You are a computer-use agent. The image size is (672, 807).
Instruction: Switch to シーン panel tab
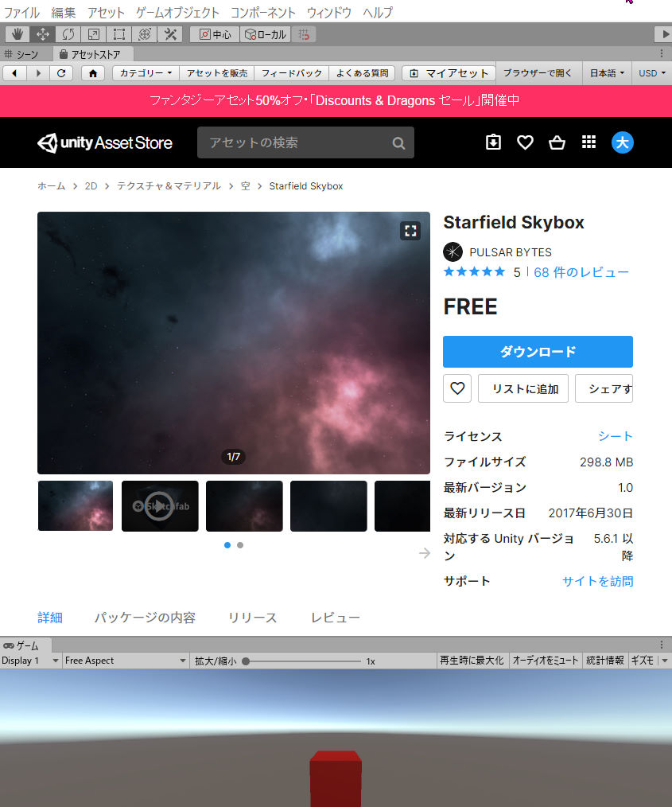click(21, 54)
